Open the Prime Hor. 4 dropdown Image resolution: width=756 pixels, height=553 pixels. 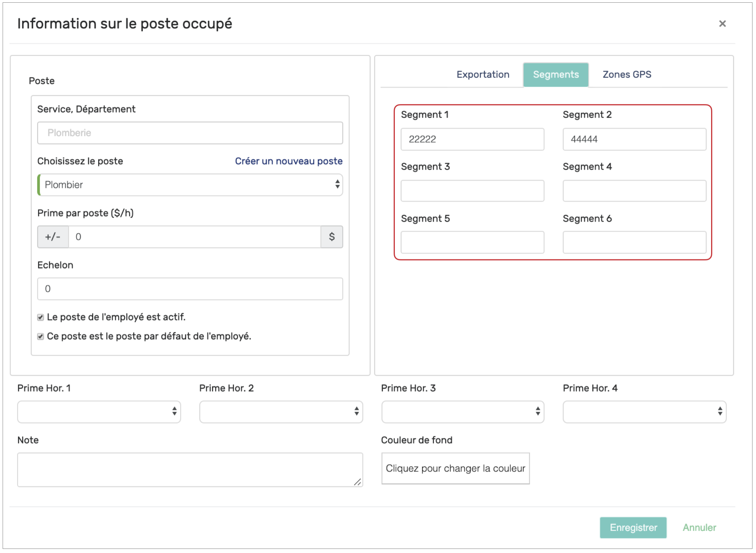pos(644,411)
